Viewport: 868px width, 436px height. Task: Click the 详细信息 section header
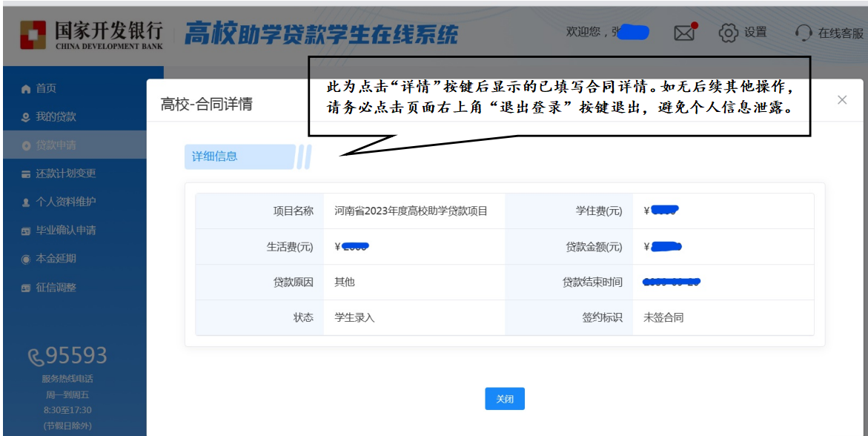coord(215,156)
